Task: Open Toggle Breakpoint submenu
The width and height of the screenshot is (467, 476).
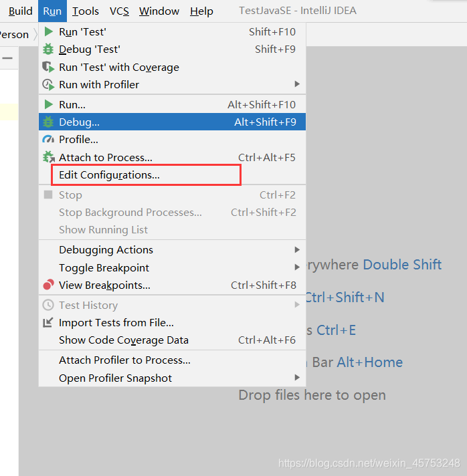Action: click(172, 267)
